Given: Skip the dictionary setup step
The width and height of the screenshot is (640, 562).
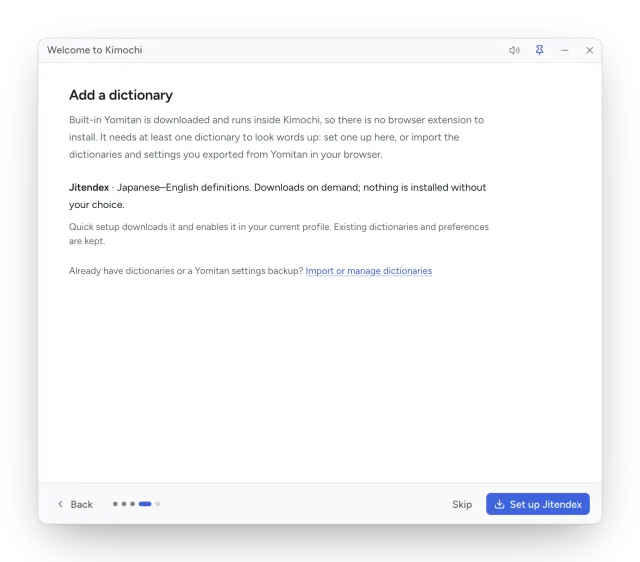Looking at the screenshot, I should pyautogui.click(x=462, y=504).
